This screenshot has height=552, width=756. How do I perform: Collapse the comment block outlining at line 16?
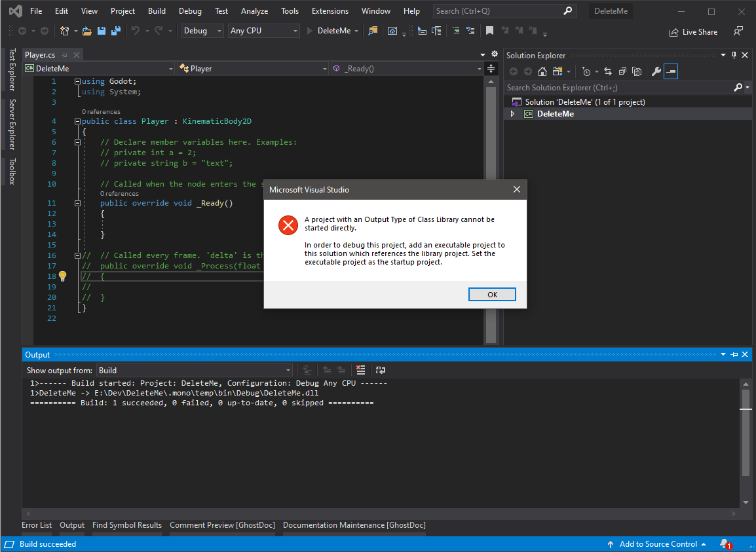tap(77, 255)
